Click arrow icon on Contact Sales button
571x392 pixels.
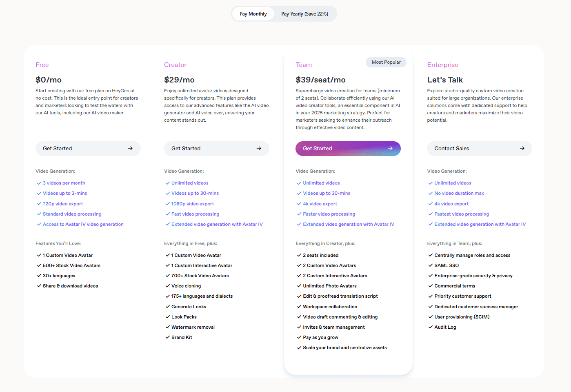coord(522,149)
